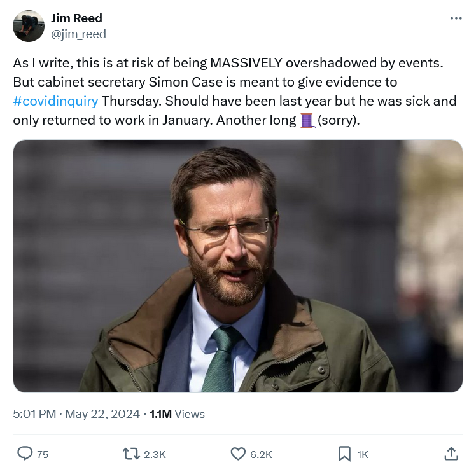Open the Jim Reed display name link
Image resolution: width=476 pixels, height=472 pixels.
76,18
